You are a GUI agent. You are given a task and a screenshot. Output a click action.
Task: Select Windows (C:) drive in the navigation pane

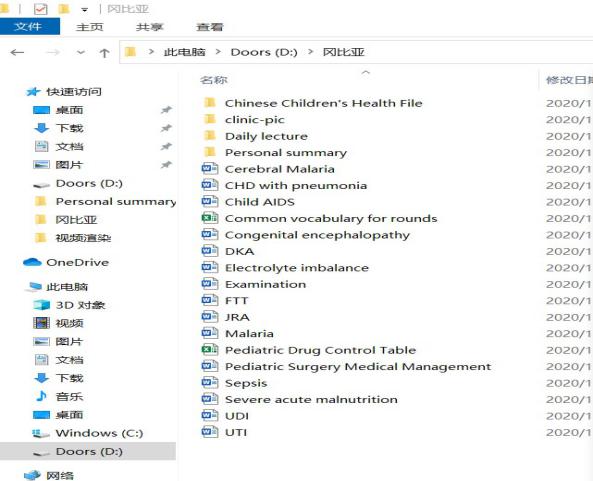[x=99, y=433]
